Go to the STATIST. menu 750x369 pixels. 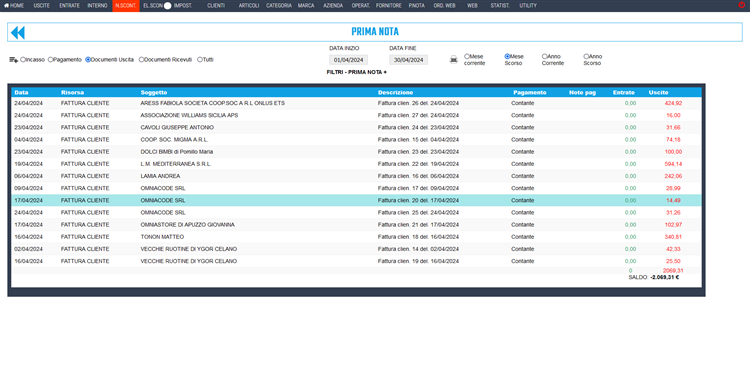pos(500,6)
